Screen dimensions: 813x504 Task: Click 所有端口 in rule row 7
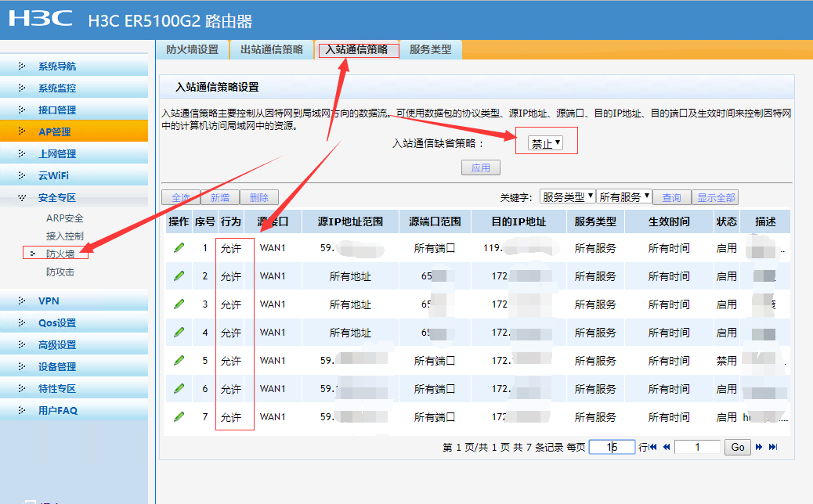pos(435,416)
